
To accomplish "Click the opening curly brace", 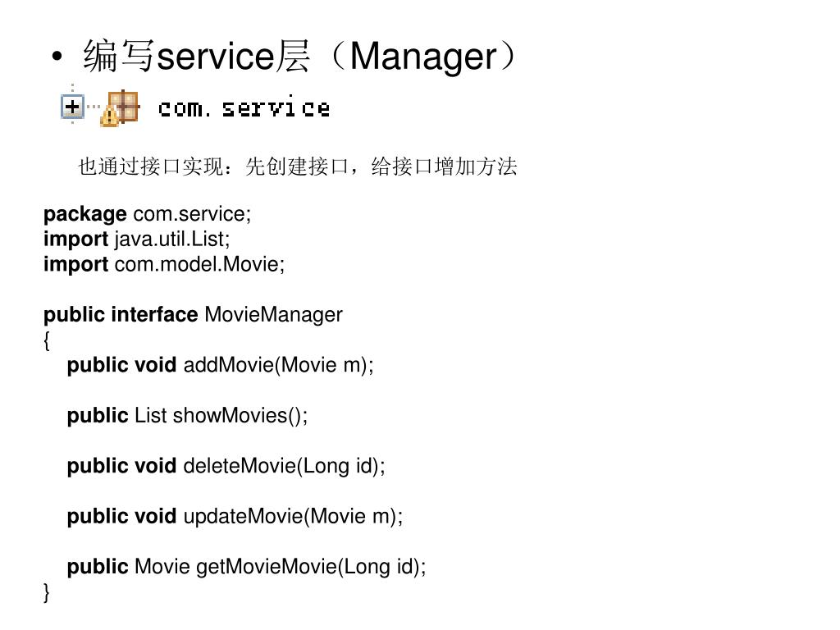I will coord(47,340).
